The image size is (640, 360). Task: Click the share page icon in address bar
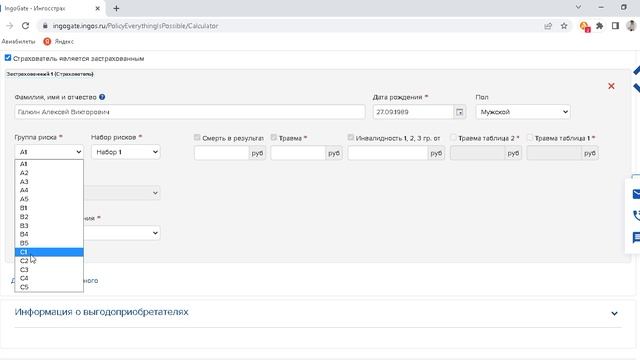[548, 26]
